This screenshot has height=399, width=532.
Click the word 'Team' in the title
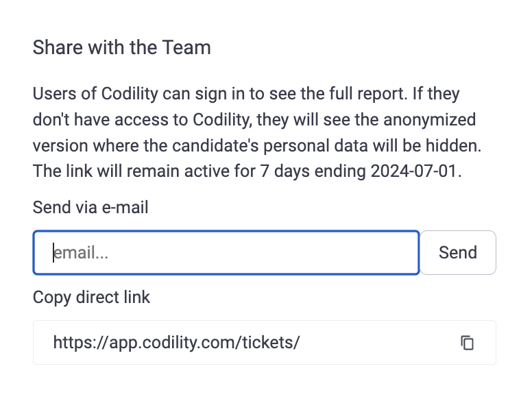(186, 47)
